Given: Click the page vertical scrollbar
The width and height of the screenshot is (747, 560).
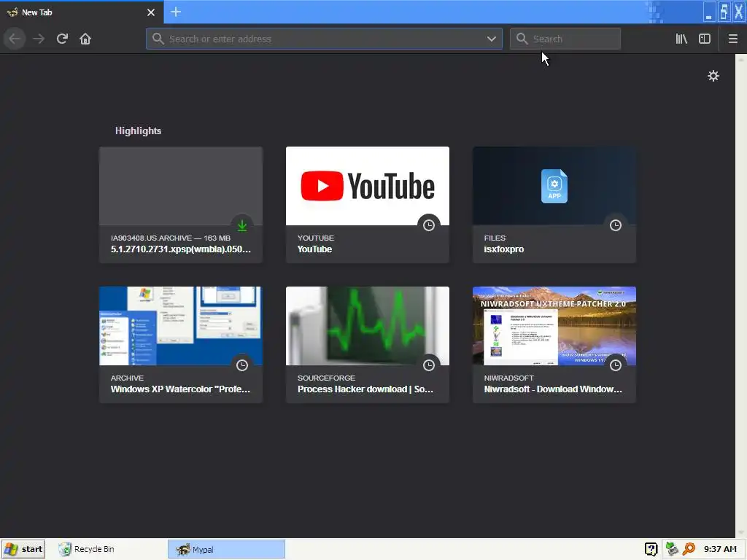Looking at the screenshot, I should [x=741, y=296].
